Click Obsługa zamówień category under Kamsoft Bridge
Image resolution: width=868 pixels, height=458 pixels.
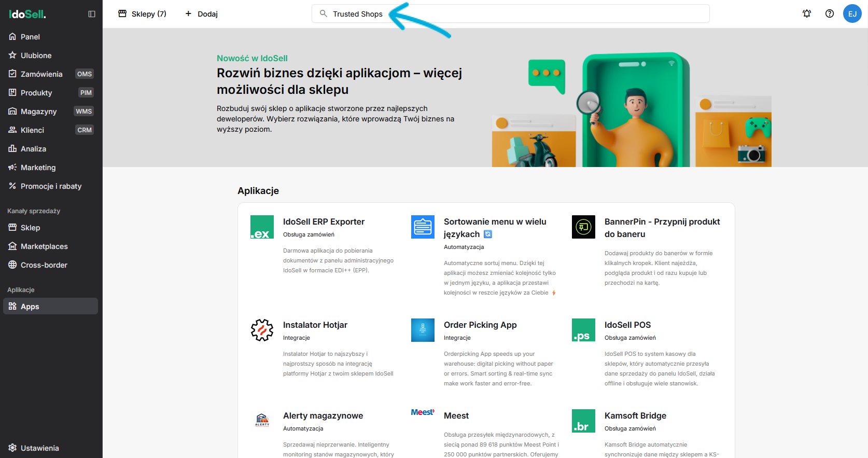point(630,429)
